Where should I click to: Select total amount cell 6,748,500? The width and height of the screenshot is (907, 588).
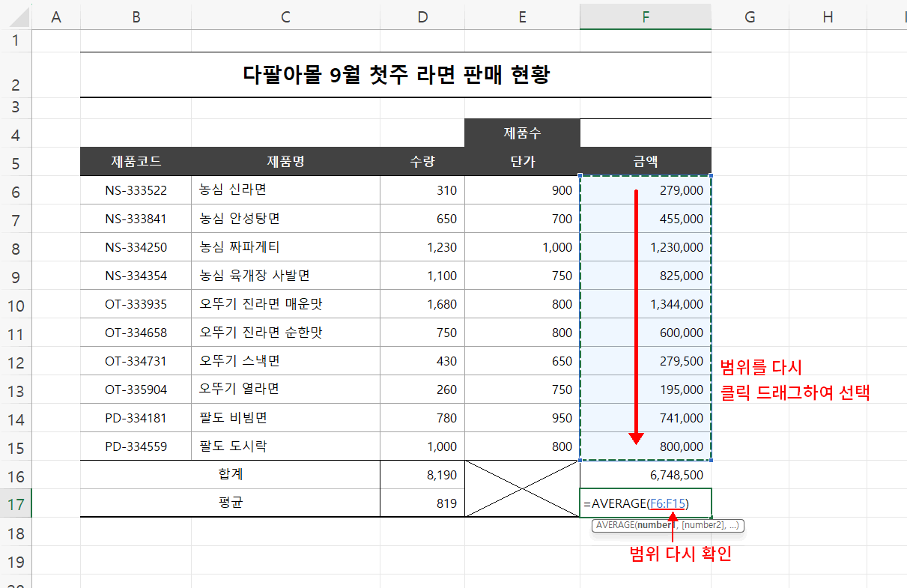pos(646,475)
